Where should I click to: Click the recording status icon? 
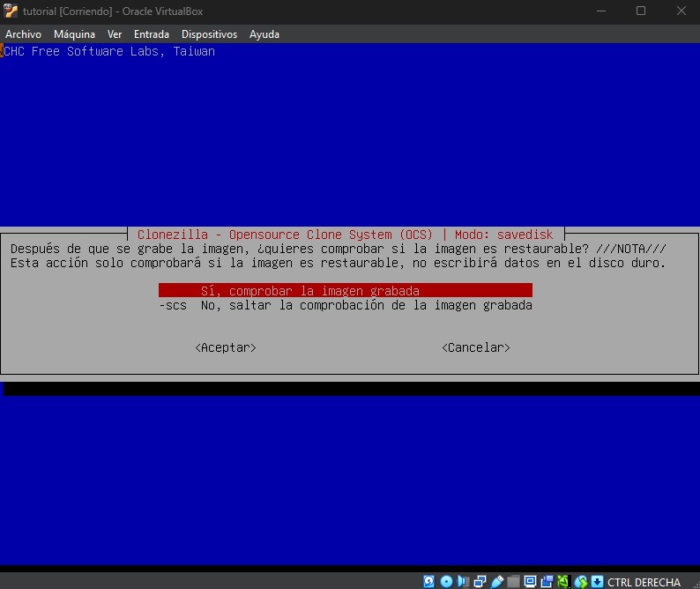click(x=547, y=581)
